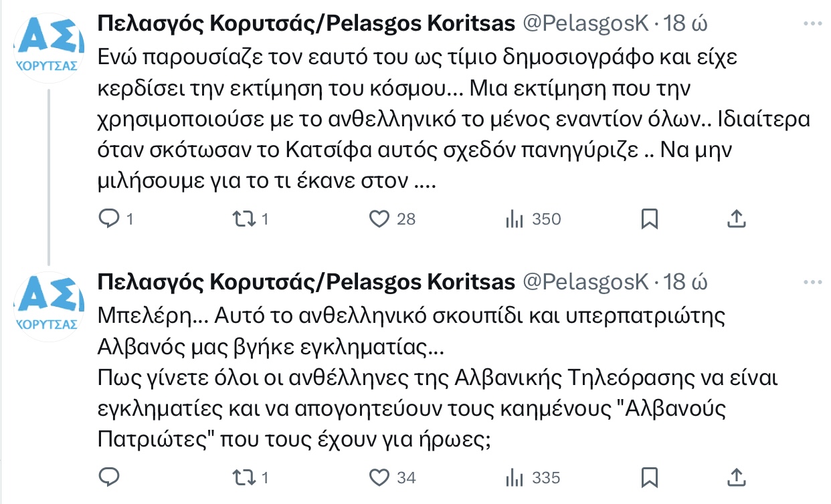Bookmark the first tweet
The height and width of the screenshot is (504, 831).
coord(650,219)
